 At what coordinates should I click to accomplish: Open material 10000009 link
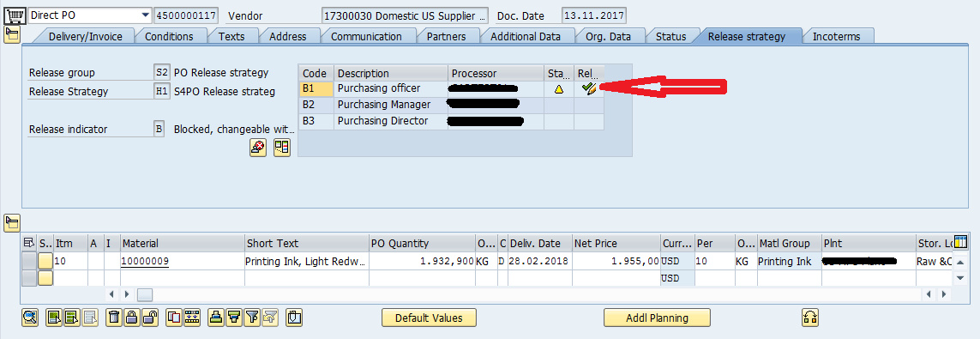click(144, 261)
